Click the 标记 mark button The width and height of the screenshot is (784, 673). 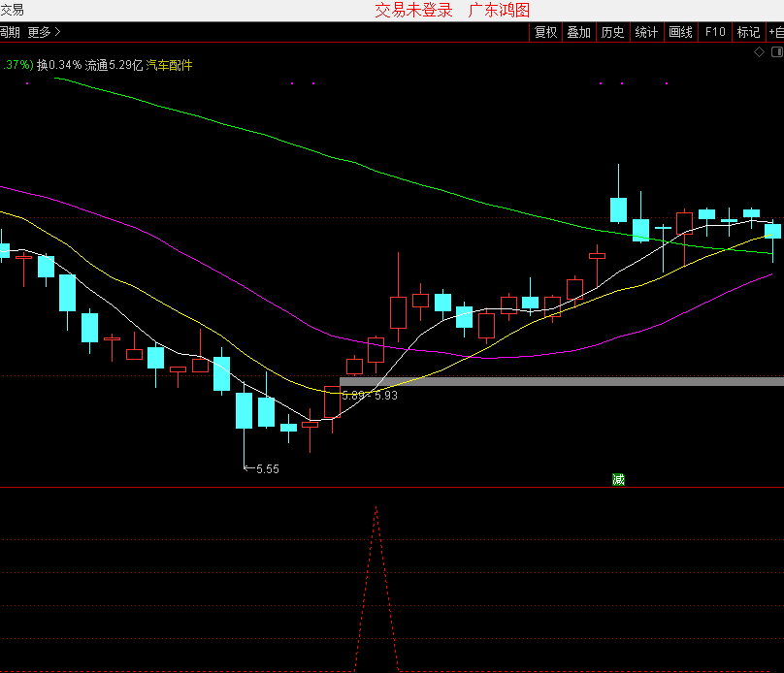(748, 32)
